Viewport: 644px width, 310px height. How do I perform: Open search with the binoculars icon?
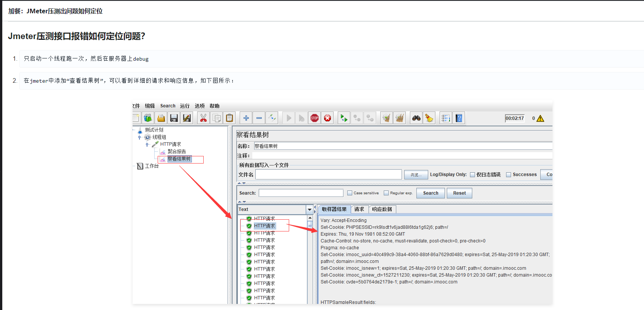tap(416, 118)
